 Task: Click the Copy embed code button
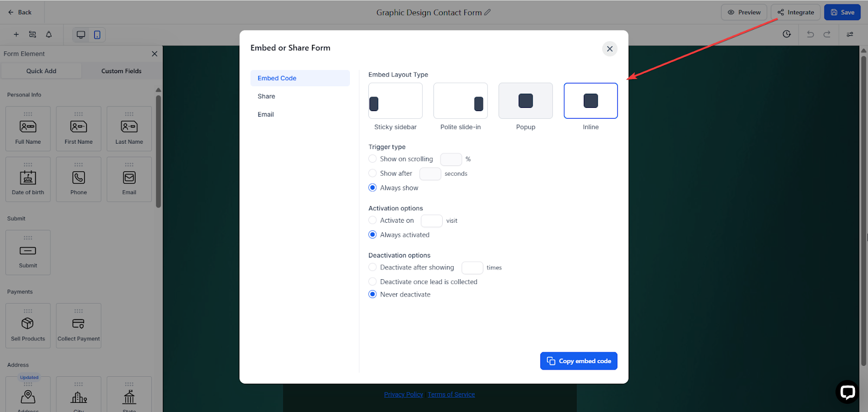pyautogui.click(x=579, y=361)
